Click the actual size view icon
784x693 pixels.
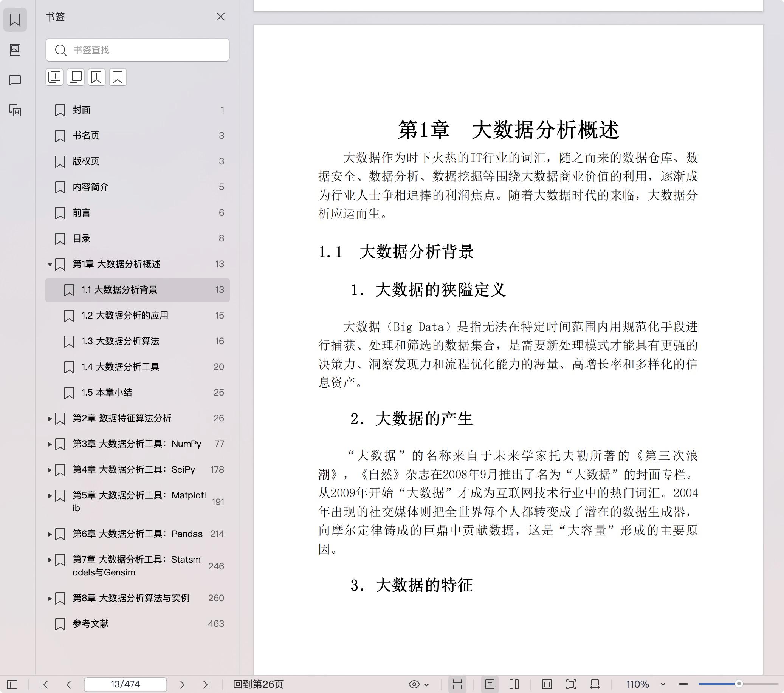(547, 684)
